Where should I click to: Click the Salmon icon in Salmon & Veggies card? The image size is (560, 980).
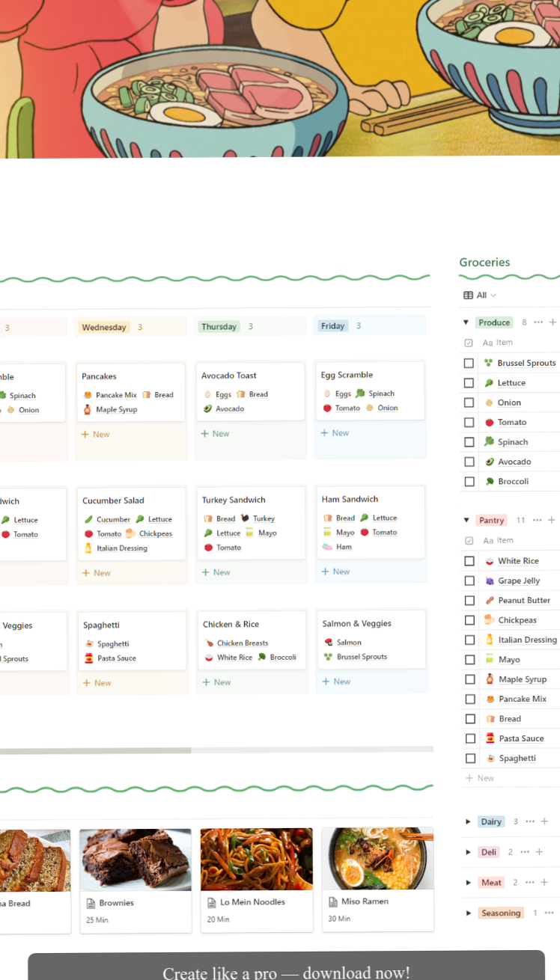(x=329, y=642)
